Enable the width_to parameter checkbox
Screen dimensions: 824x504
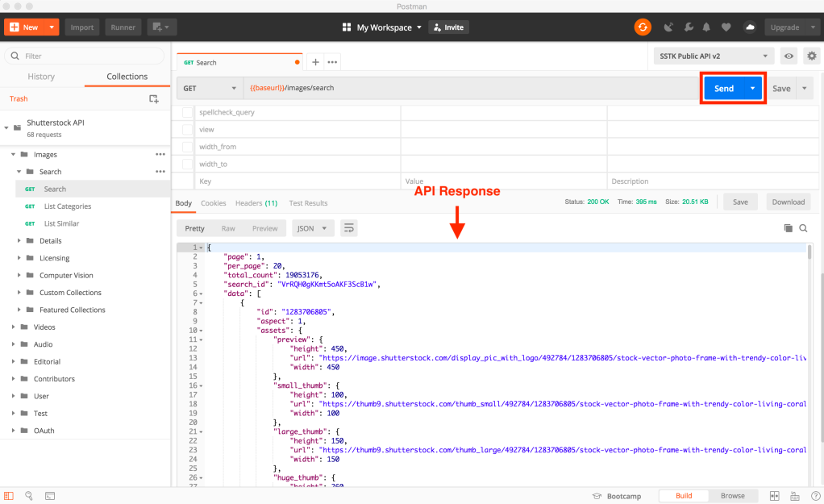[187, 164]
